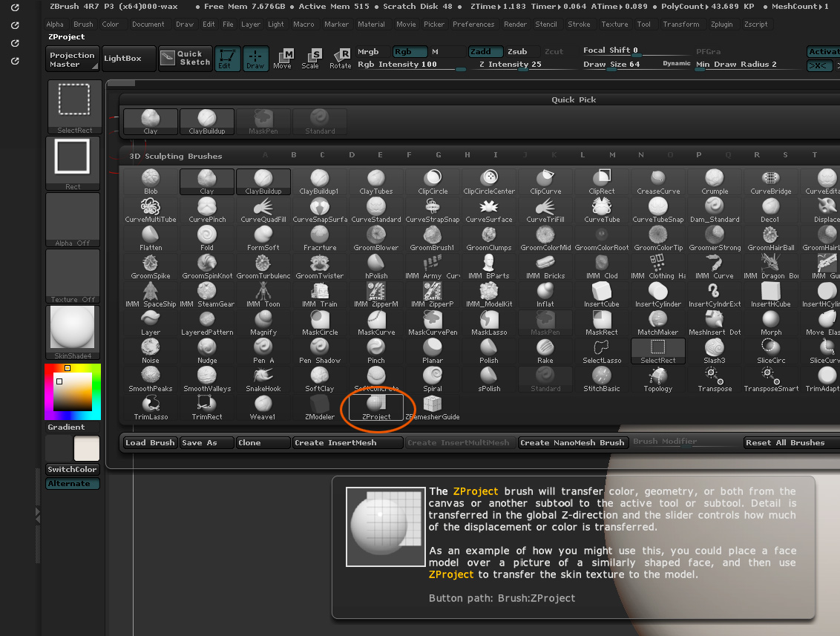
Task: Select the ZProject brush
Action: tap(376, 407)
